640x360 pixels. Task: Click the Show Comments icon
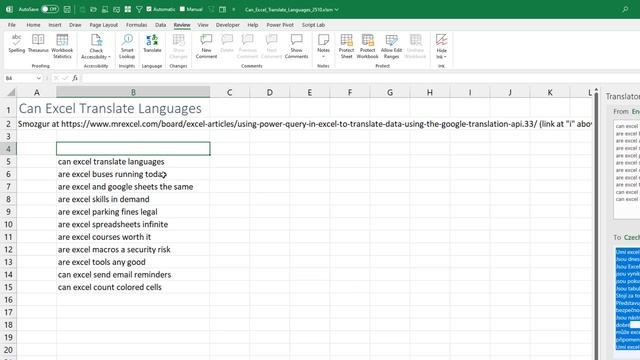tap(296, 40)
